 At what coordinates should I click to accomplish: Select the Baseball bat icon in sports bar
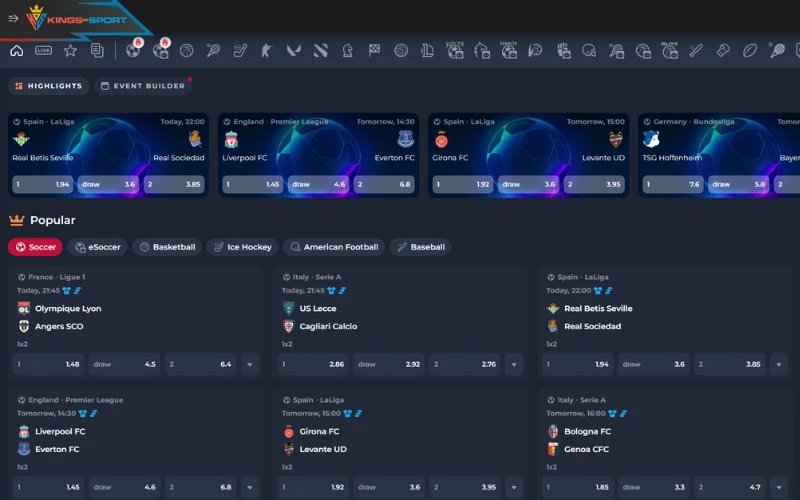(696, 51)
